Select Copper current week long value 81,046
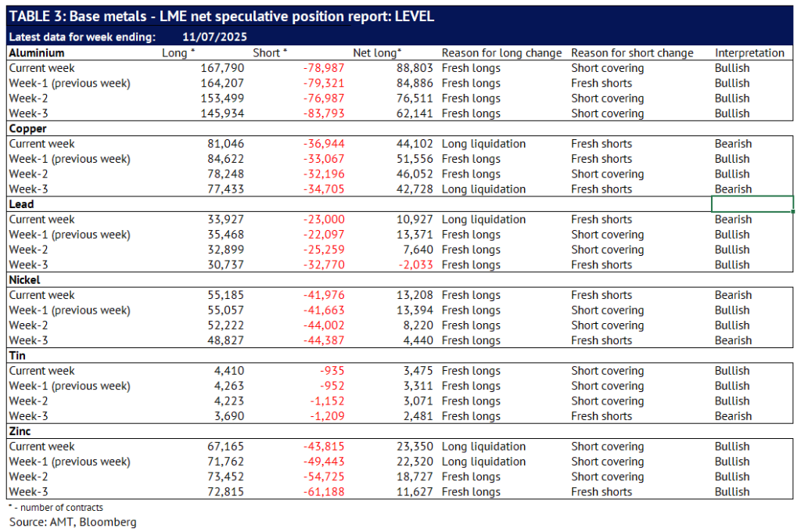This screenshot has width=801, height=532. point(226,144)
